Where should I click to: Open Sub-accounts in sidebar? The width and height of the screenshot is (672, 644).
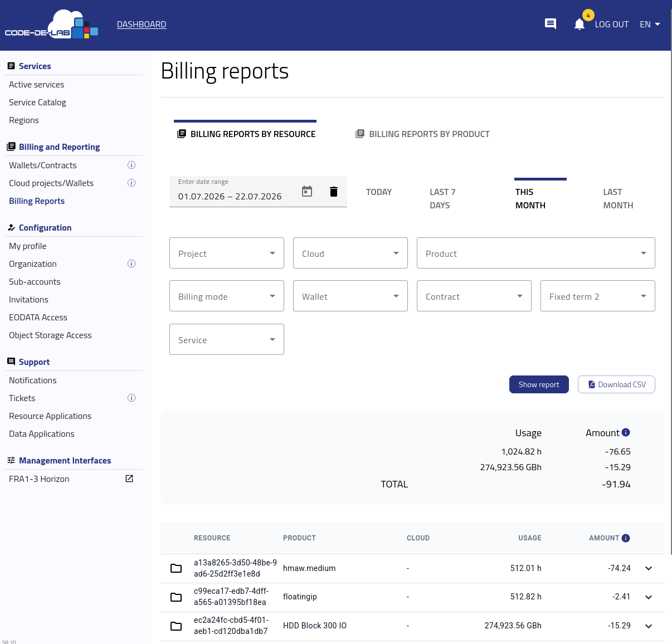click(35, 281)
